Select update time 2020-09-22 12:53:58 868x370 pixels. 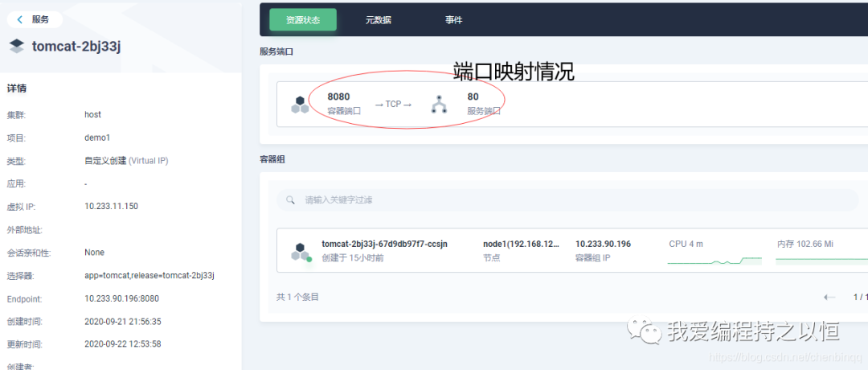123,344
